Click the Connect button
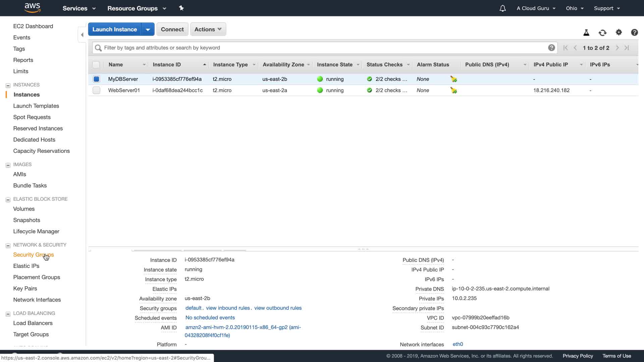This screenshot has width=644, height=362. pyautogui.click(x=172, y=29)
